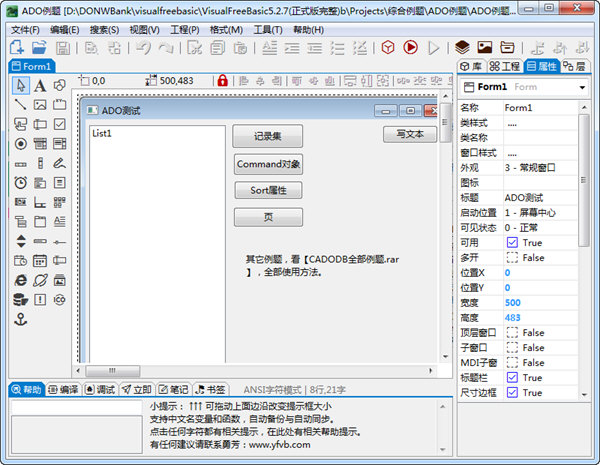Toggle the 顶层窗口 False checkbox
Viewport: 600px width, 465px height.
point(512,333)
